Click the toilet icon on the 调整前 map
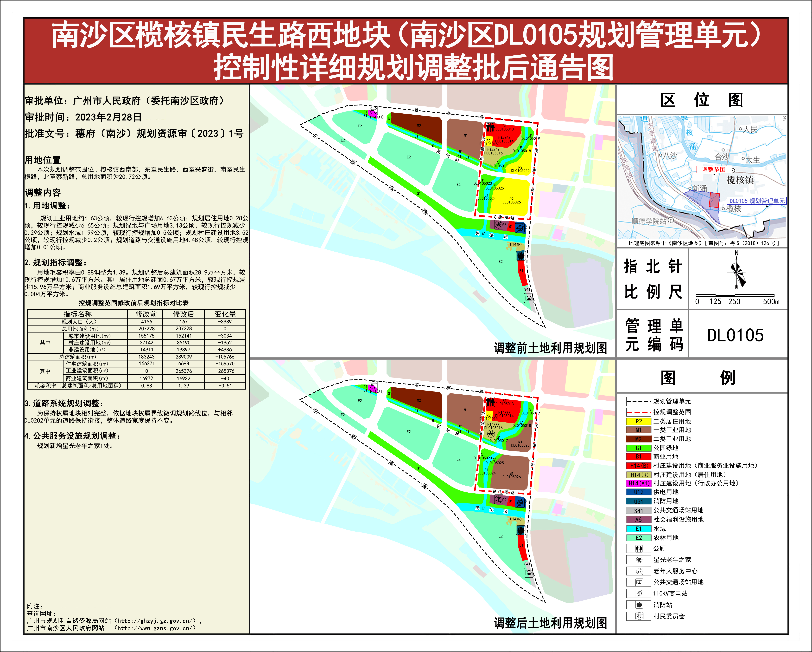Viewport: 812px width, 652px height. point(490,127)
